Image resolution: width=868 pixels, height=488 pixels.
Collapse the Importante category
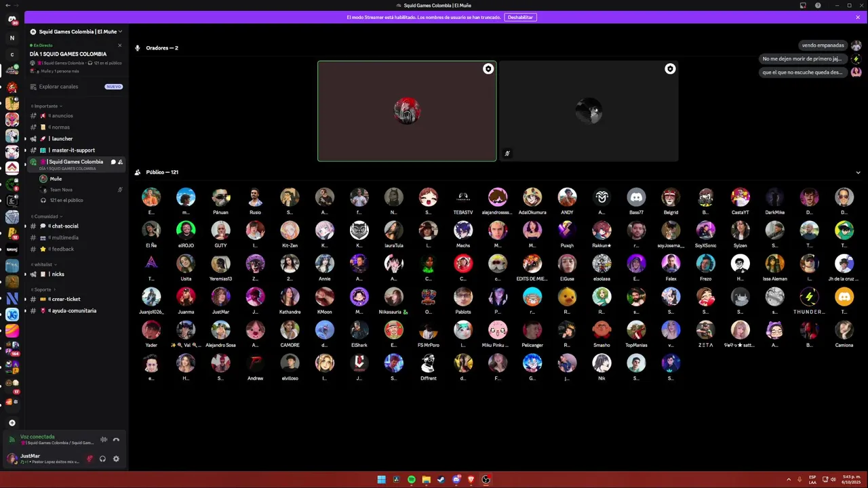pyautogui.click(x=47, y=106)
